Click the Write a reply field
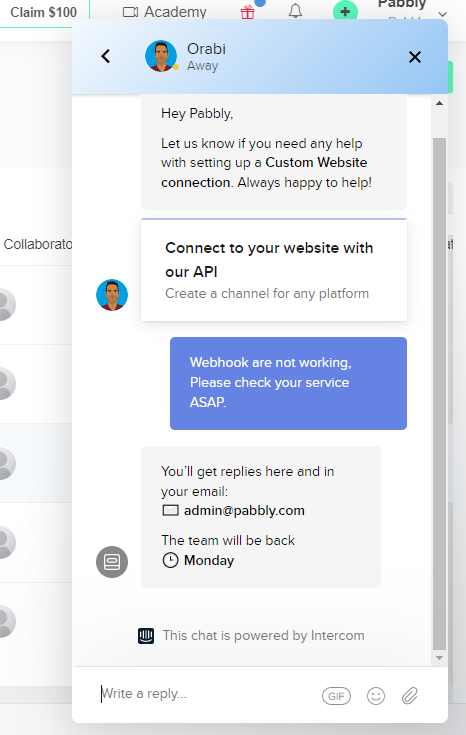Viewport: 466px width, 735px height. pos(206,694)
